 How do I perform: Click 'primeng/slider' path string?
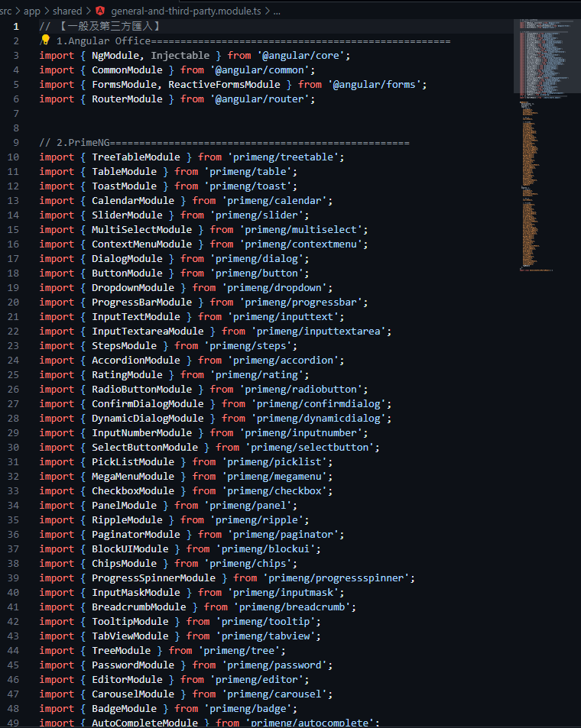click(x=257, y=215)
